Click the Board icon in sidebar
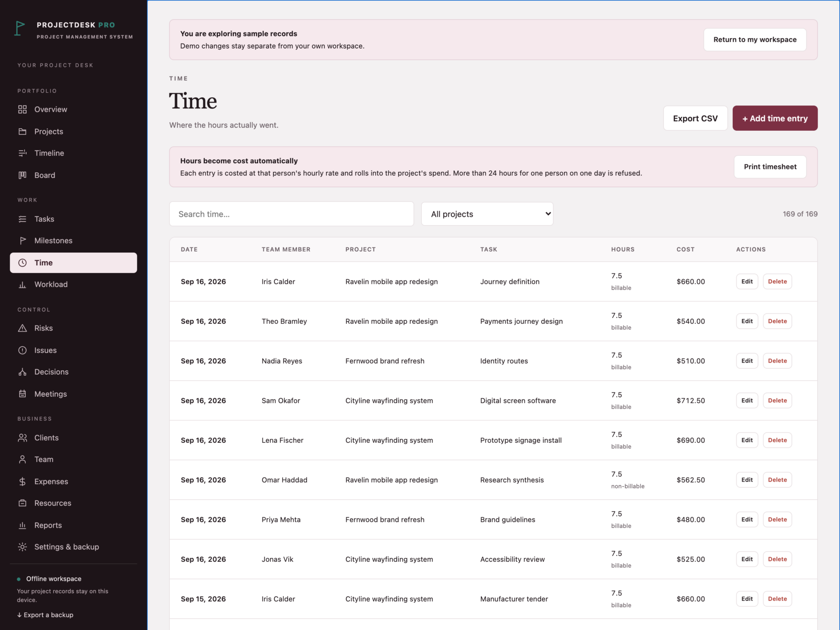This screenshot has height=630, width=840. click(x=22, y=175)
